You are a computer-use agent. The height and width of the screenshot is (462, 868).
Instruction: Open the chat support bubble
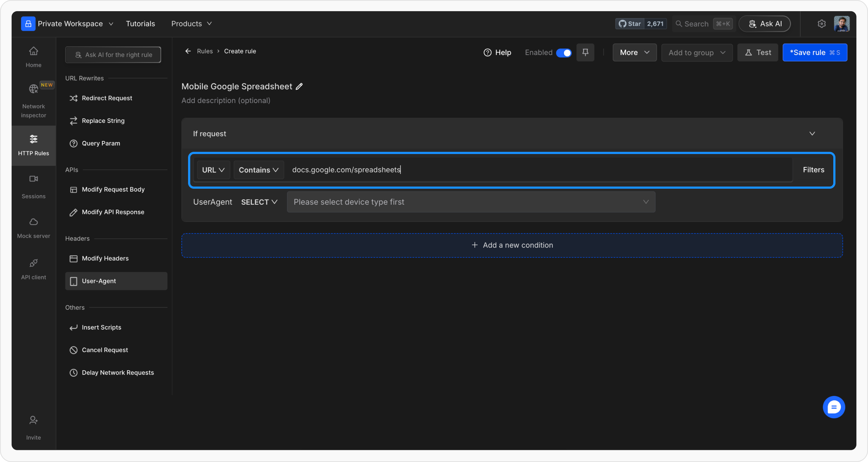(x=834, y=407)
